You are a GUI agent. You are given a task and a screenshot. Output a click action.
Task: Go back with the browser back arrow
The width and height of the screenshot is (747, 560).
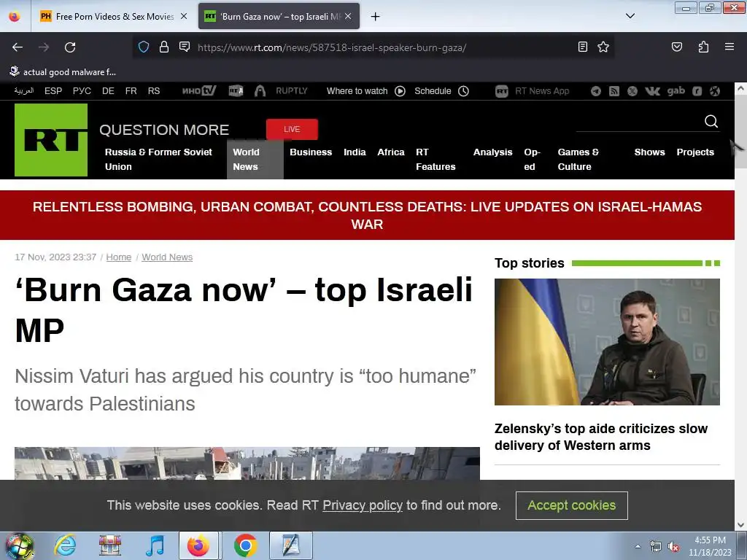pos(18,47)
